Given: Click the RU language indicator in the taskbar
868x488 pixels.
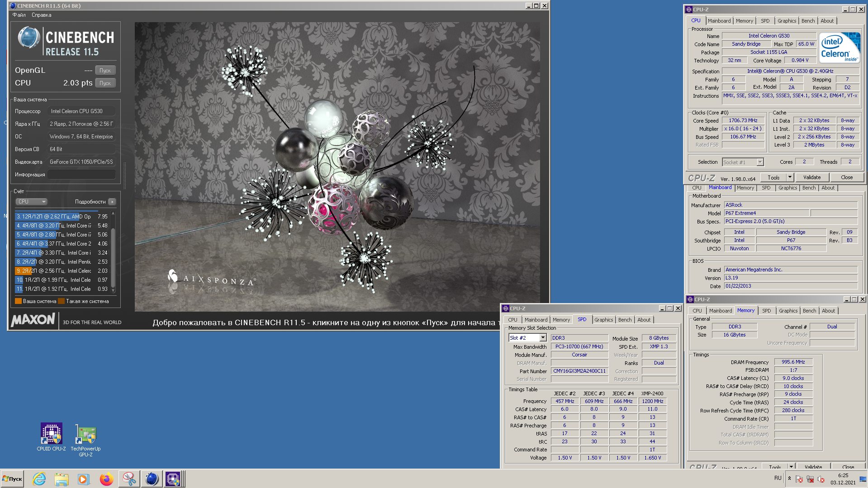Looking at the screenshot, I should coord(778,478).
